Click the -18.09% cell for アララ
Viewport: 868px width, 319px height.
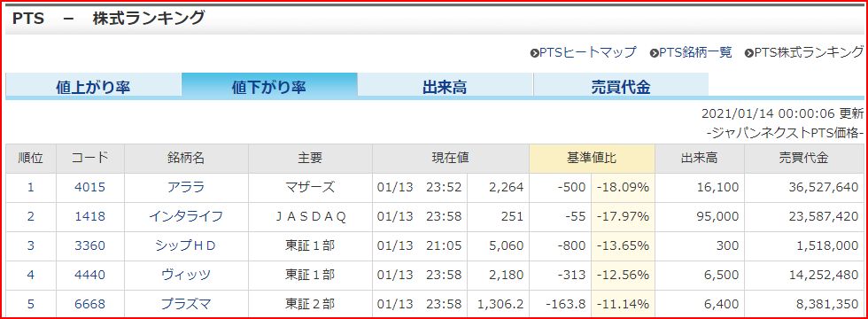click(x=623, y=187)
